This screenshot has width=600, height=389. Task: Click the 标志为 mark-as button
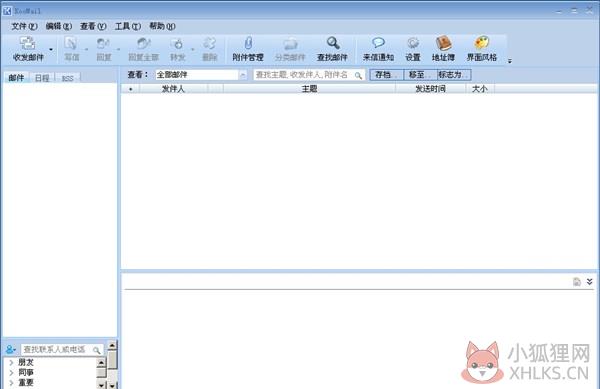454,75
